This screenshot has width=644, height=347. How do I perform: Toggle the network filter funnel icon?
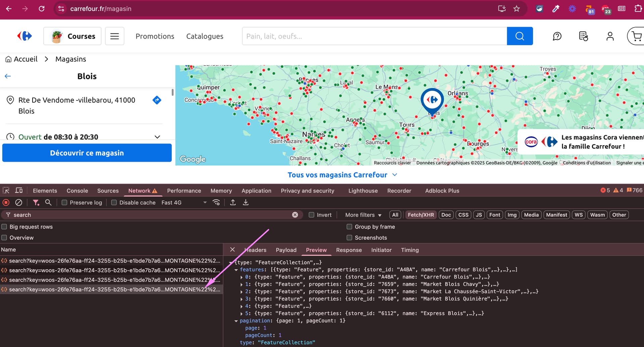coord(36,203)
